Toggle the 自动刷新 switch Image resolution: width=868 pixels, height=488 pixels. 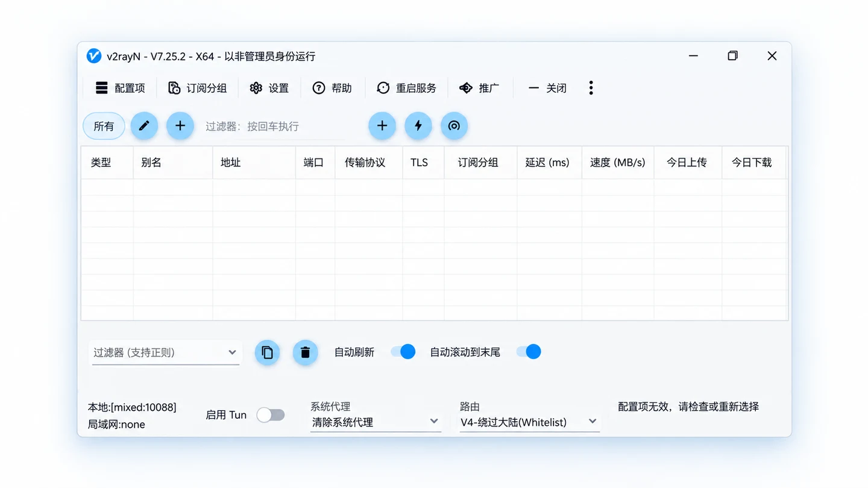click(x=403, y=352)
